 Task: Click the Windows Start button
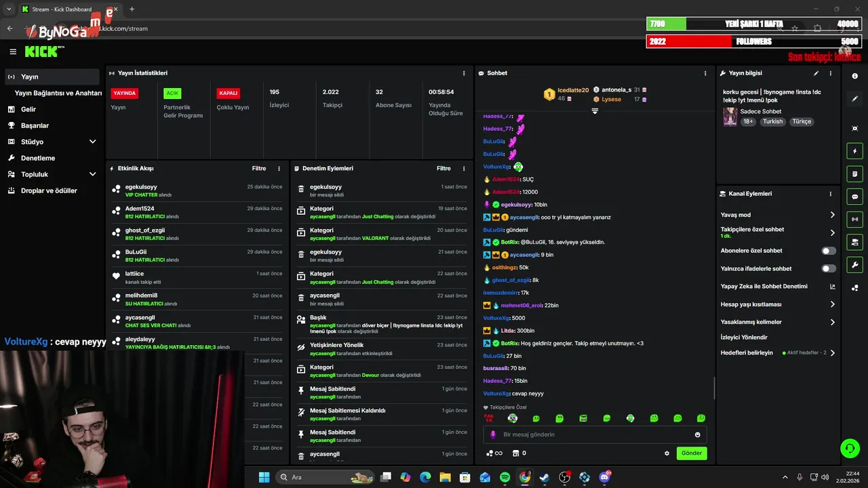pos(264,477)
